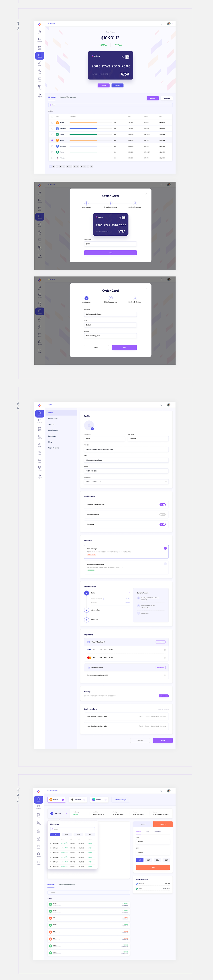The image size is (213, 980).
Task: Click Ethereum icon in Assets available panel
Action: pos(137,884)
